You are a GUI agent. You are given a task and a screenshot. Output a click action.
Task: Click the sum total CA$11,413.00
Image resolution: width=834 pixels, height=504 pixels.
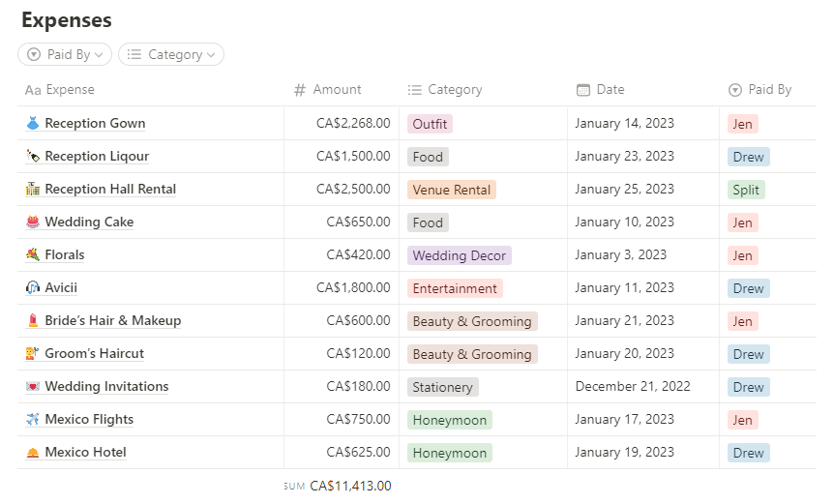tap(350, 487)
